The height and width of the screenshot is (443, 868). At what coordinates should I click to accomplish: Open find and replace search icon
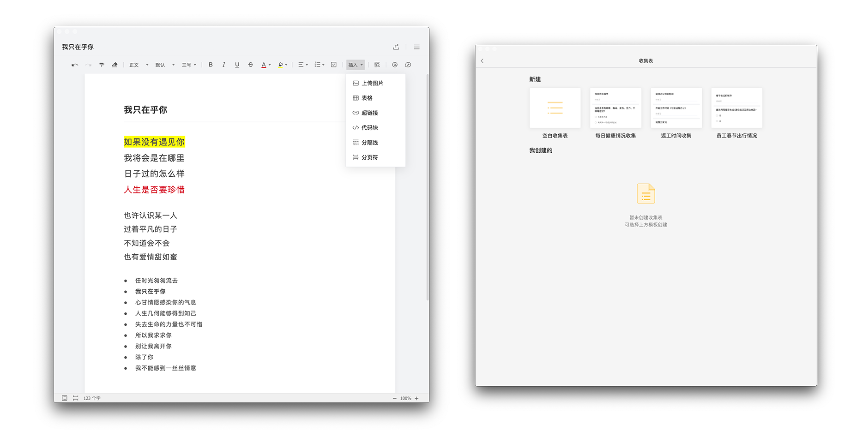click(x=377, y=65)
